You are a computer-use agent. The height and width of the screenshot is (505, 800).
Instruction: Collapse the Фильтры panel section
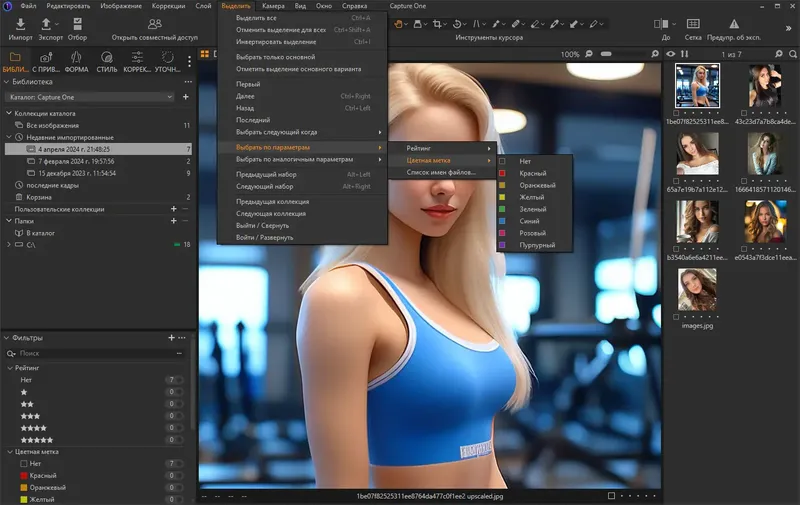(7, 338)
